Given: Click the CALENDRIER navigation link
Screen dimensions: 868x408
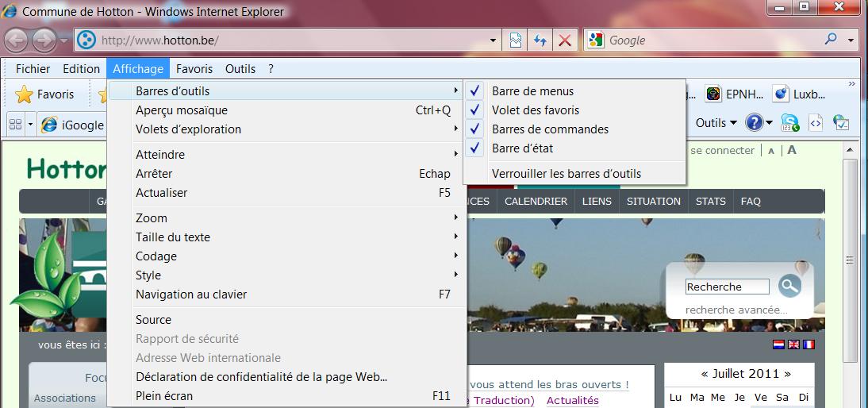Looking at the screenshot, I should coord(536,202).
